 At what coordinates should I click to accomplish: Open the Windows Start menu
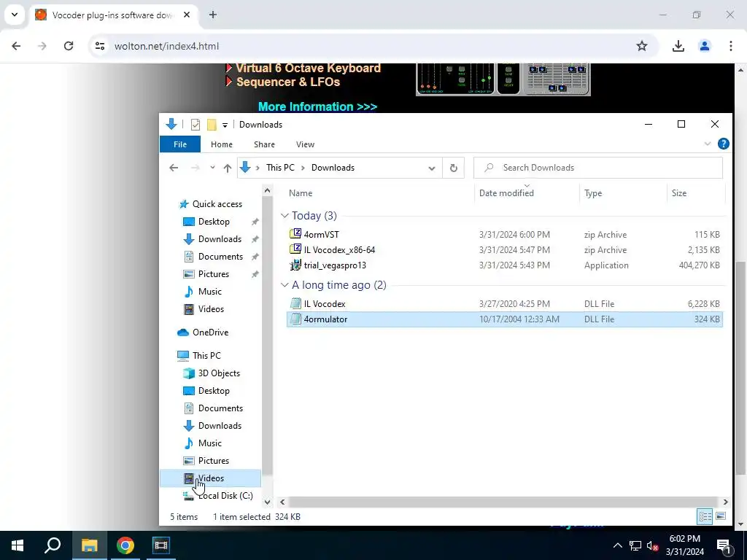click(18, 545)
